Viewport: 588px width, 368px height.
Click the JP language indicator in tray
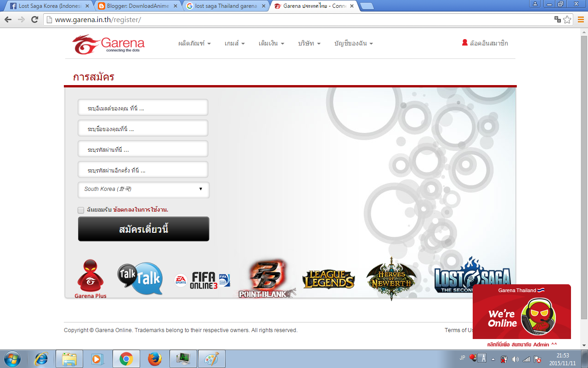point(462,357)
